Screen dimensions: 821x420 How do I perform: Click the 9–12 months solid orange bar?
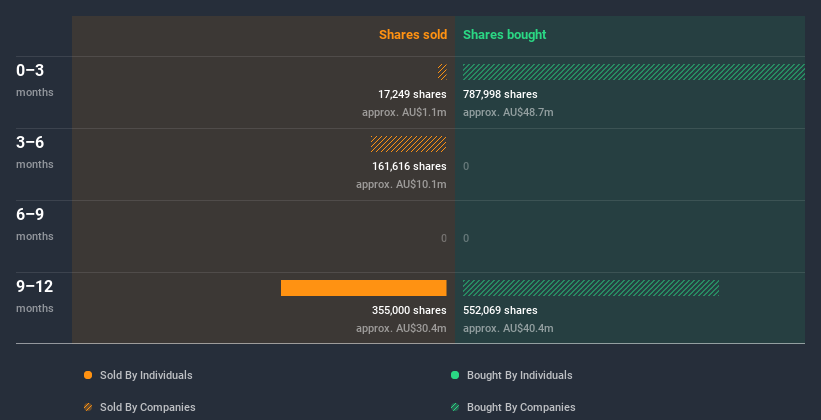(363, 288)
